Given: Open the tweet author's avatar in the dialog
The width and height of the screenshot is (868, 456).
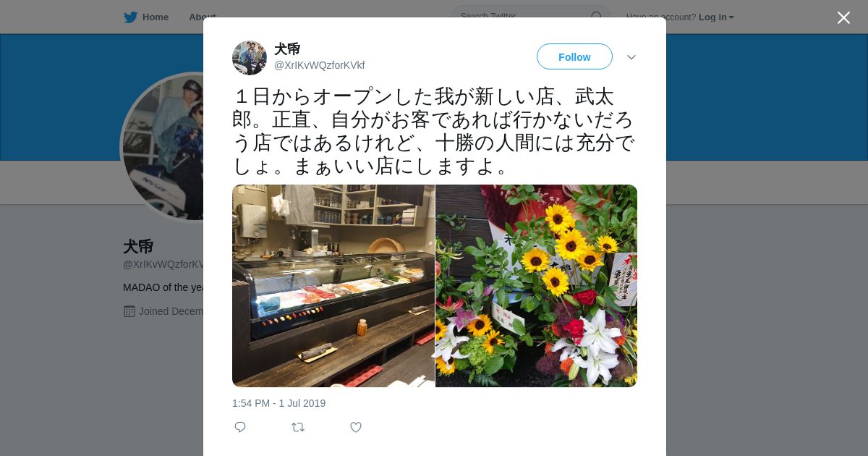Looking at the screenshot, I should tap(250, 58).
